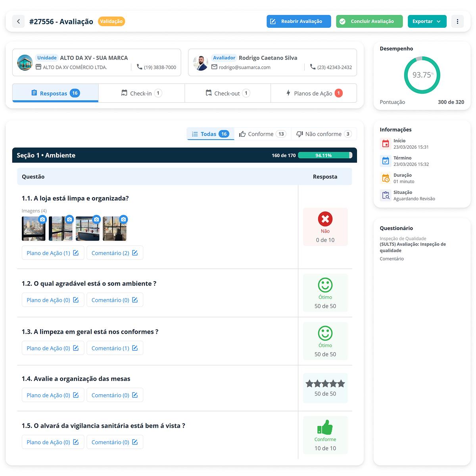This screenshot has width=476, height=476.
Task: Click the lightning bolt icon on Planos de Ação tab
Action: pyautogui.click(x=287, y=93)
